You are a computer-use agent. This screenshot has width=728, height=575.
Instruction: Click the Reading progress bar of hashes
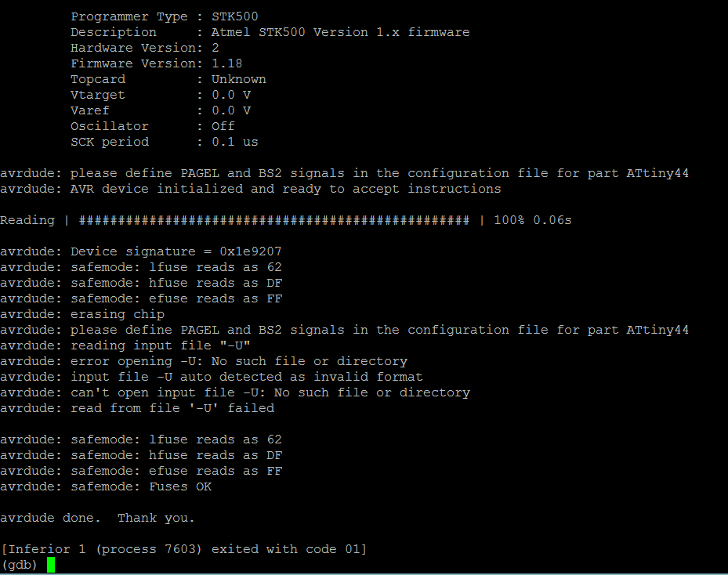coord(274,220)
